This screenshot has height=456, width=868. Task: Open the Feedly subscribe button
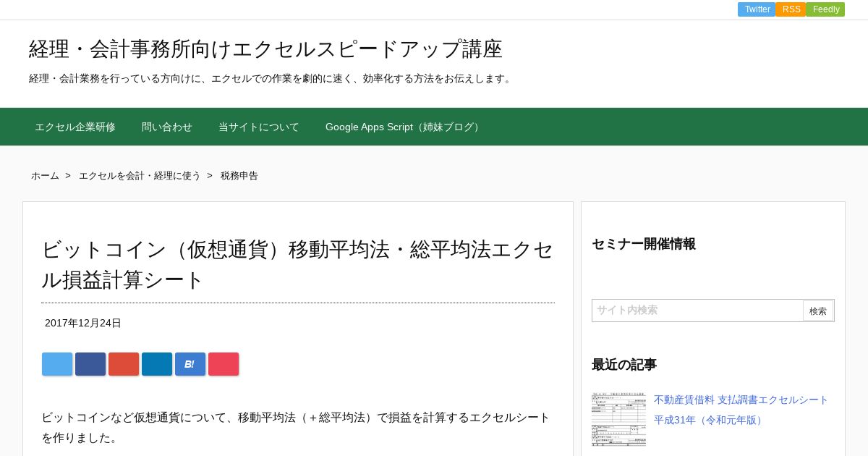point(825,9)
